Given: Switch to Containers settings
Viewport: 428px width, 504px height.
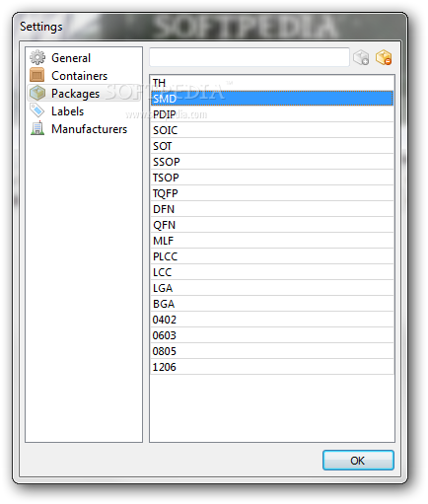Looking at the screenshot, I should [84, 76].
